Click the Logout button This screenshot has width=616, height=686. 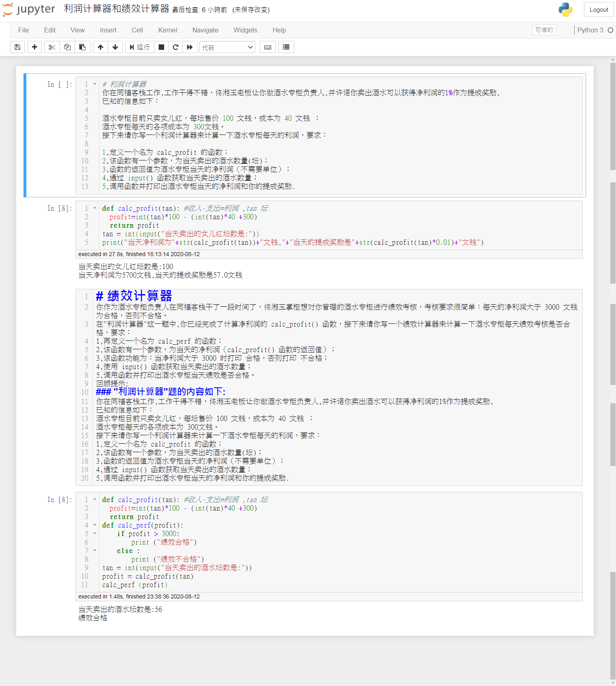tap(599, 10)
